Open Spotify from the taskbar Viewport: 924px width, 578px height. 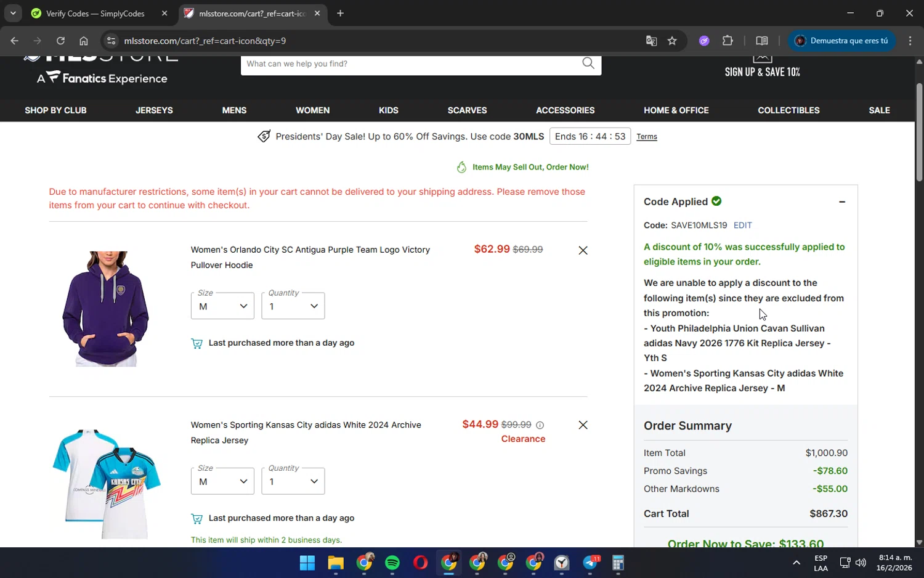click(x=392, y=563)
